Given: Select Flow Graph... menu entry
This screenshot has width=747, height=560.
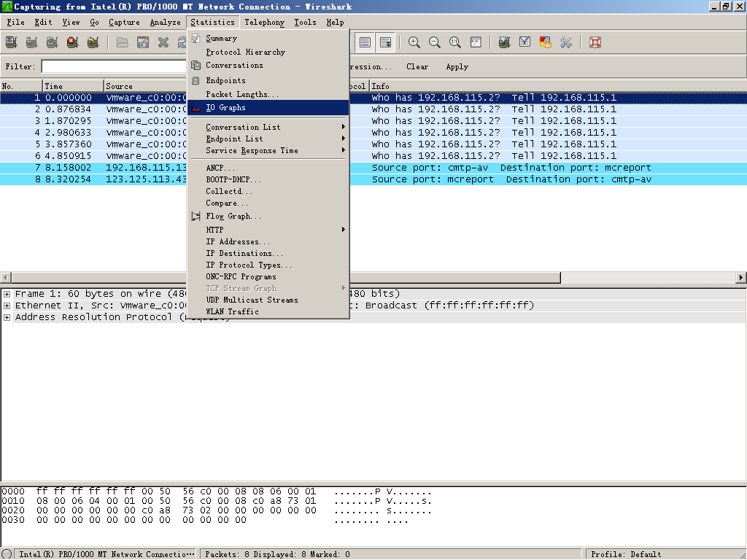Looking at the screenshot, I should (268, 216).
